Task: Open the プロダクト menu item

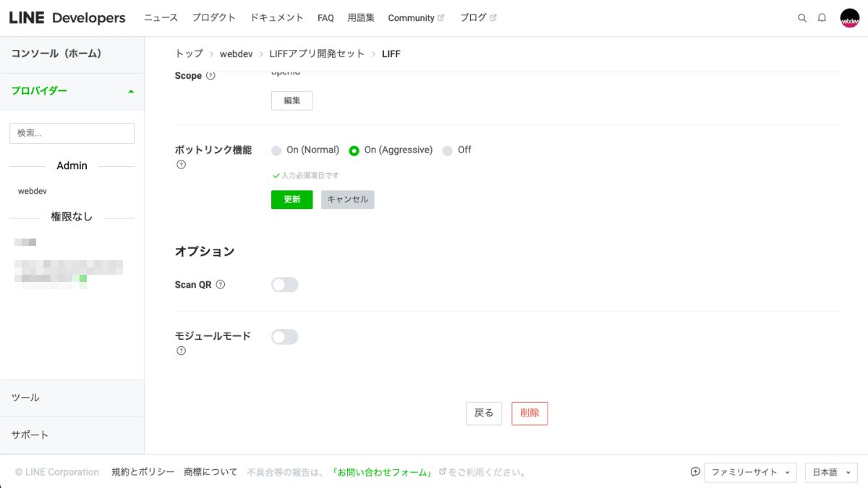Action: pyautogui.click(x=214, y=18)
